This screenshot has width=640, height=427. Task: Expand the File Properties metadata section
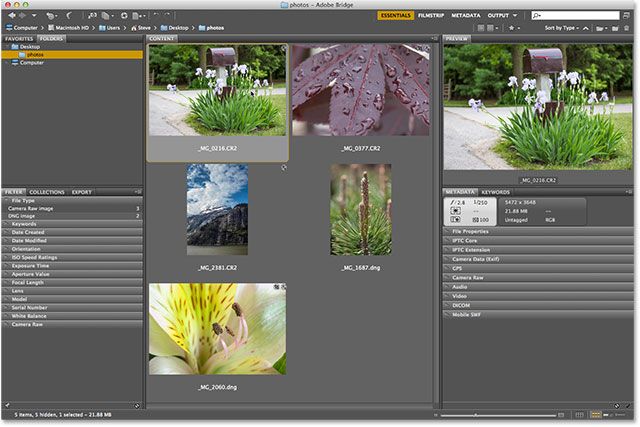pyautogui.click(x=469, y=231)
